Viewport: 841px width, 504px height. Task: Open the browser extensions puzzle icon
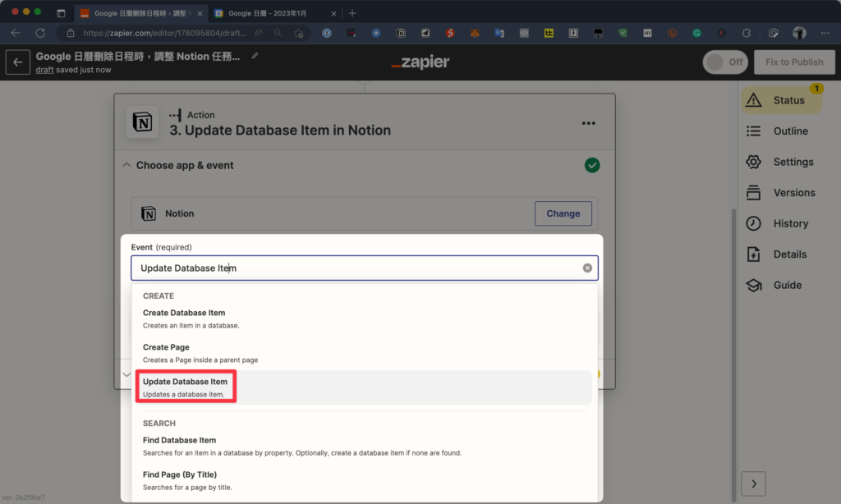746,33
